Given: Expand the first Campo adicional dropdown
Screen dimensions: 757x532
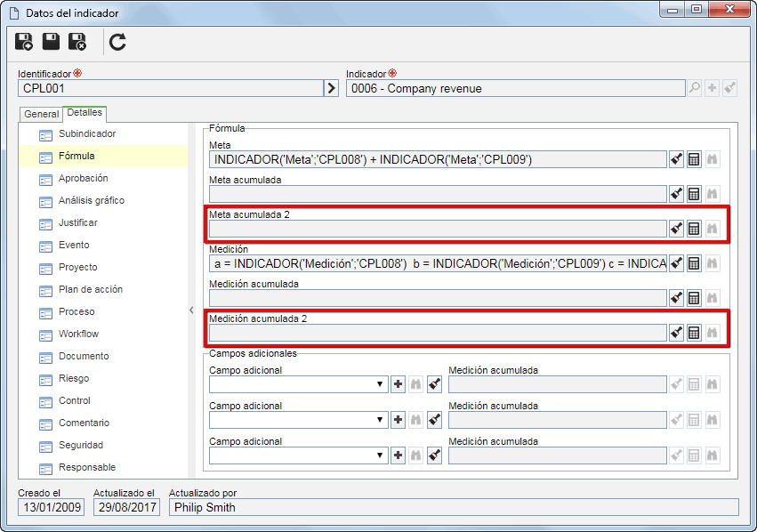Looking at the screenshot, I should coord(380,384).
